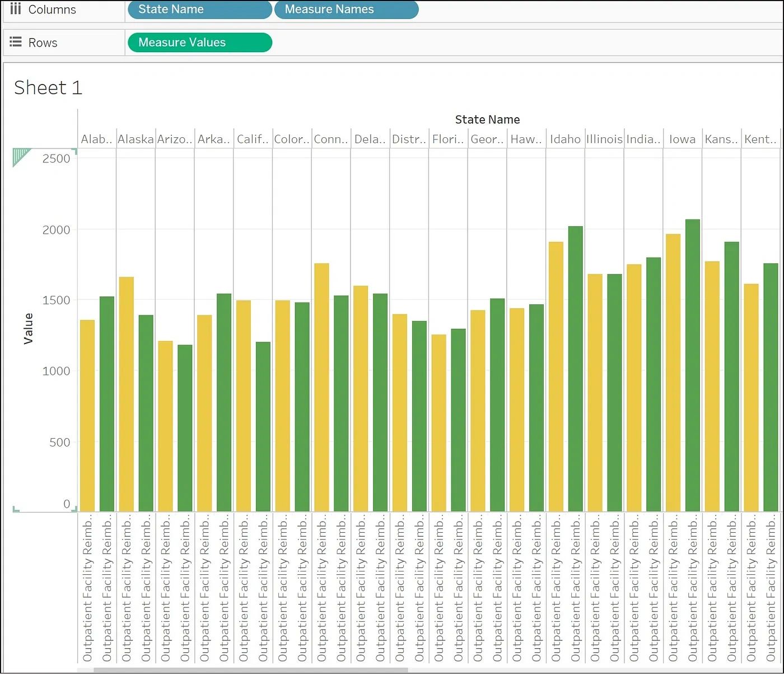
Task: Click the Columns shelf icon
Action: click(16, 9)
